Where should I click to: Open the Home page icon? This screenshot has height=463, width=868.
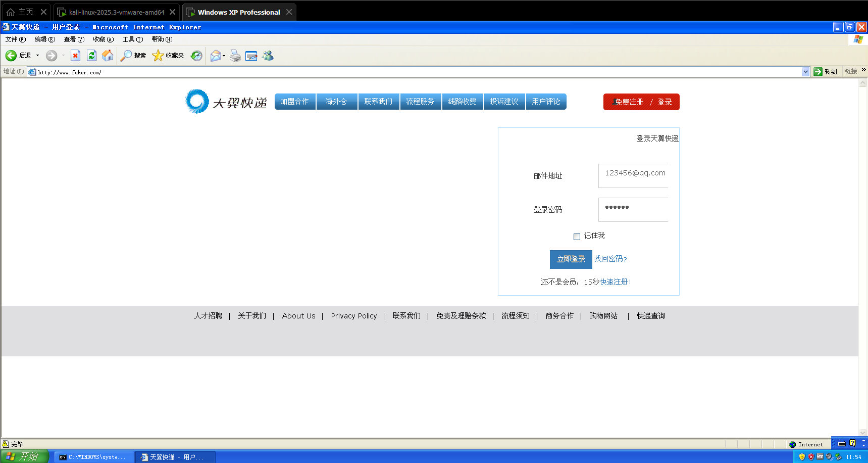(108, 56)
